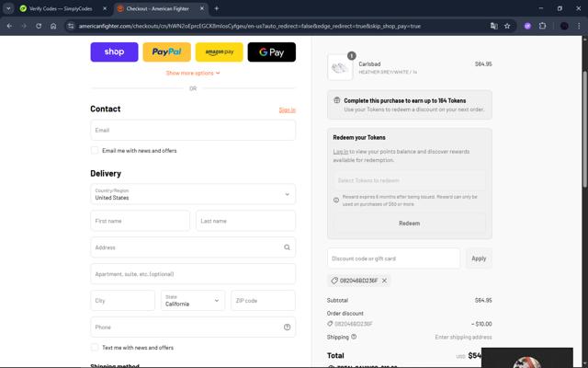Open a new browser tab
Viewport: 588px width, 368px height.
217,8
